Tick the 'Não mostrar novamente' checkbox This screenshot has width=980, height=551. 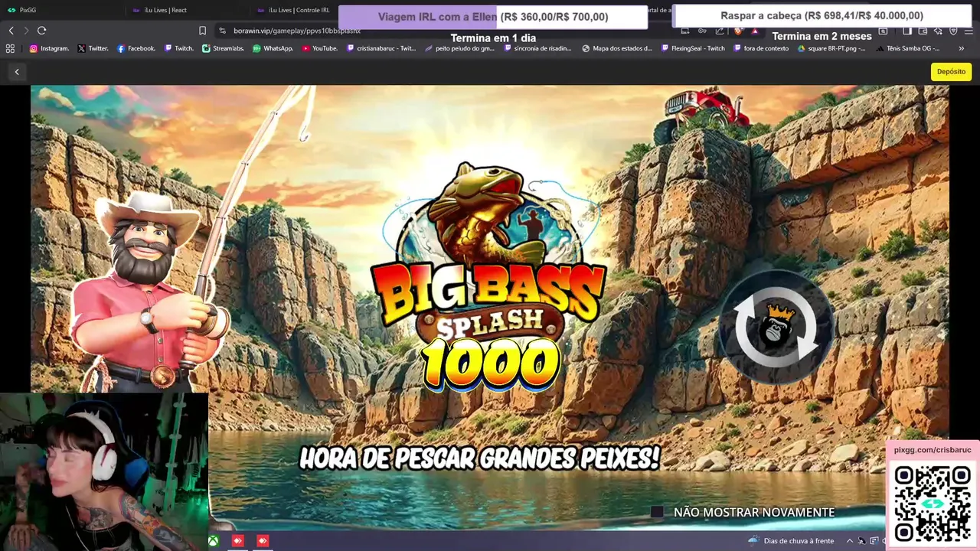(x=657, y=512)
